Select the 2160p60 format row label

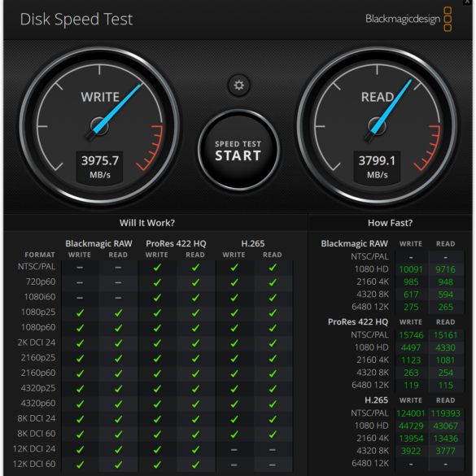[x=38, y=373]
